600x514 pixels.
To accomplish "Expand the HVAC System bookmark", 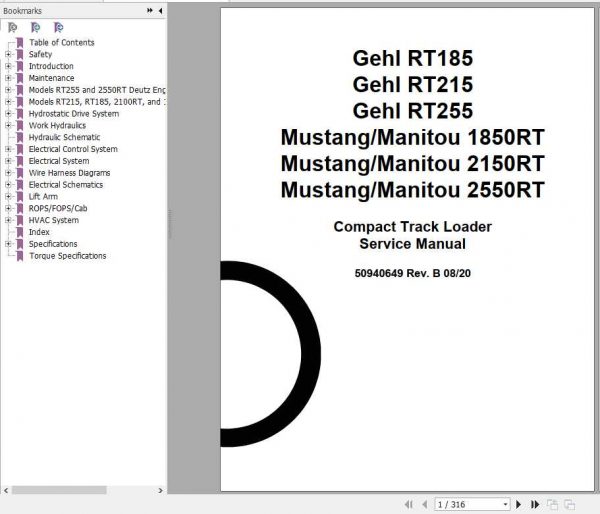I will (x=8, y=220).
